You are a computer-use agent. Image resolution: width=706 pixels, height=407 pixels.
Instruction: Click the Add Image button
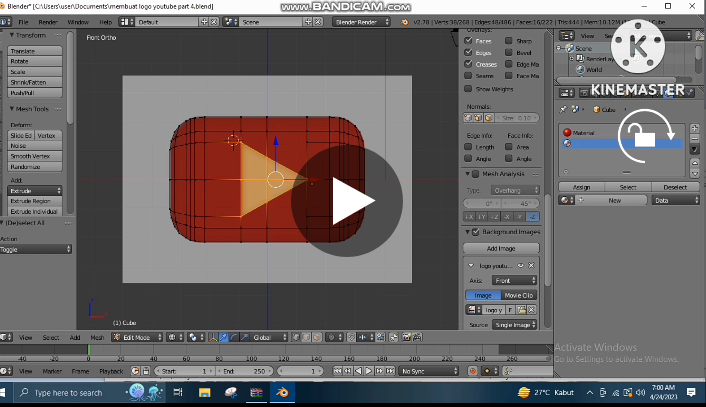[x=501, y=249]
